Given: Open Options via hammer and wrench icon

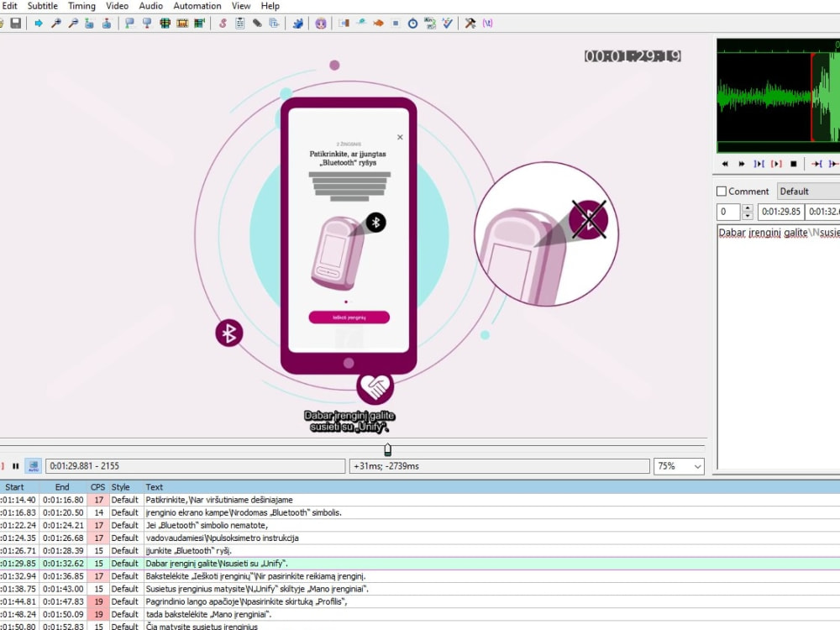Looking at the screenshot, I should pyautogui.click(x=470, y=23).
